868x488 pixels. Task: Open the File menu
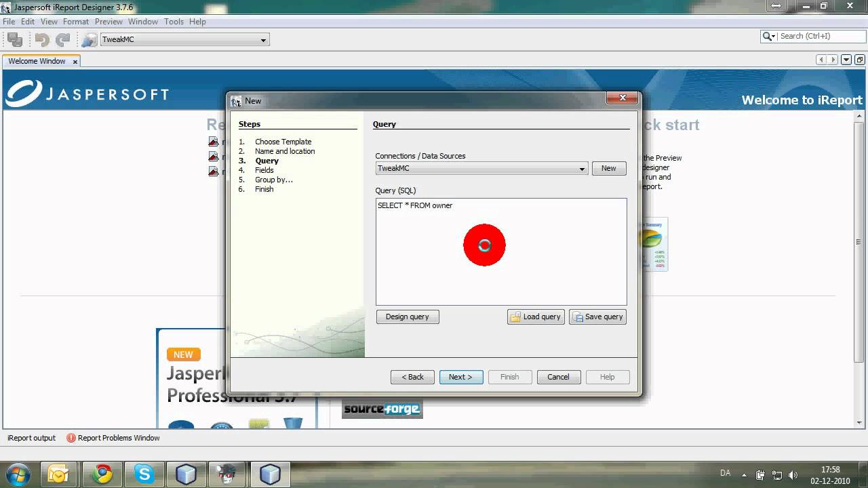pyautogui.click(x=9, y=22)
